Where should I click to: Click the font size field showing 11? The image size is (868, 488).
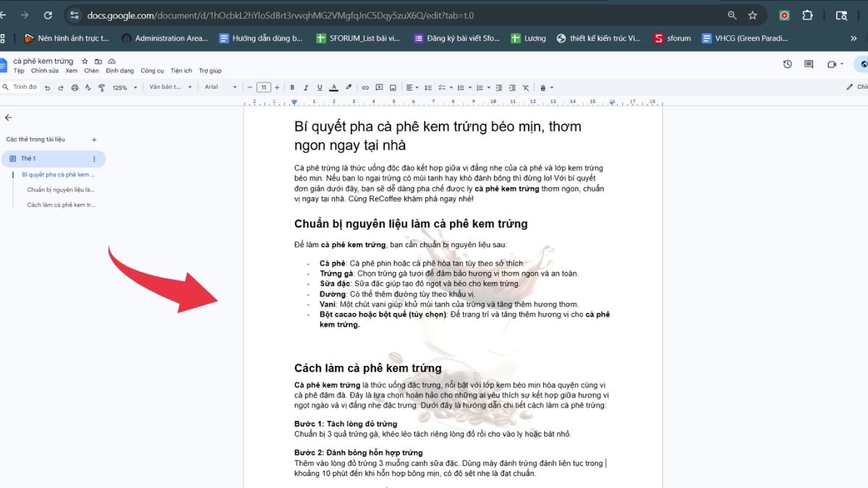pyautogui.click(x=264, y=87)
